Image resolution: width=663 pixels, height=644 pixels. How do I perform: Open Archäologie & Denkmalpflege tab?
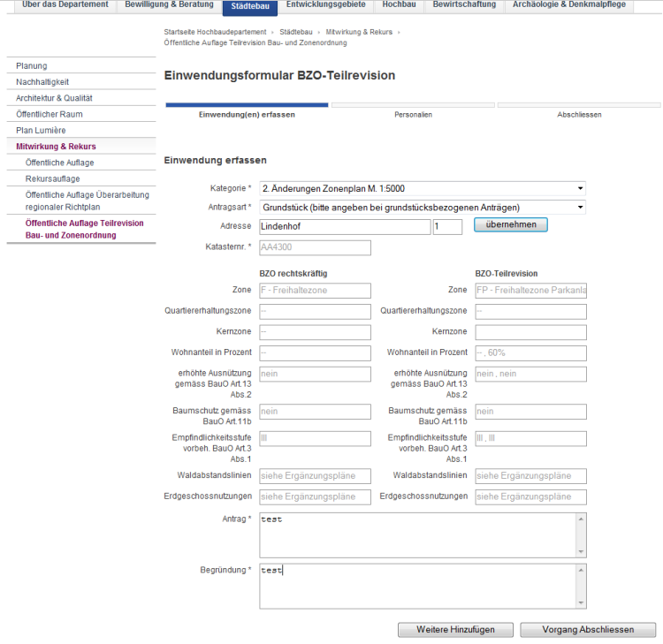(x=569, y=5)
